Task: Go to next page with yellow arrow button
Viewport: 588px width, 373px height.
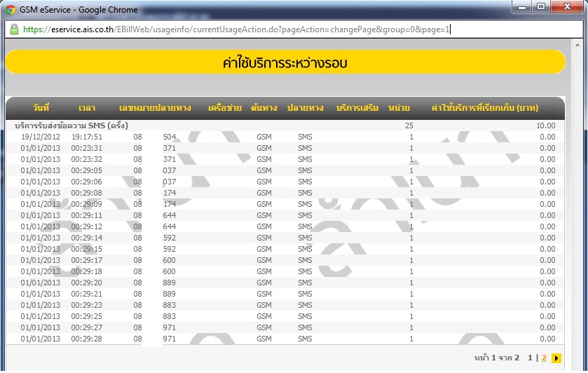Action: [556, 358]
